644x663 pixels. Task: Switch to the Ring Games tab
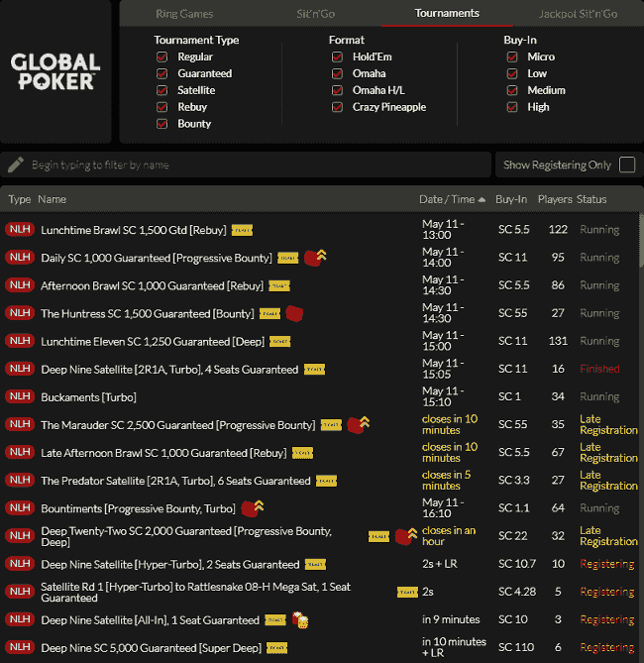click(184, 14)
